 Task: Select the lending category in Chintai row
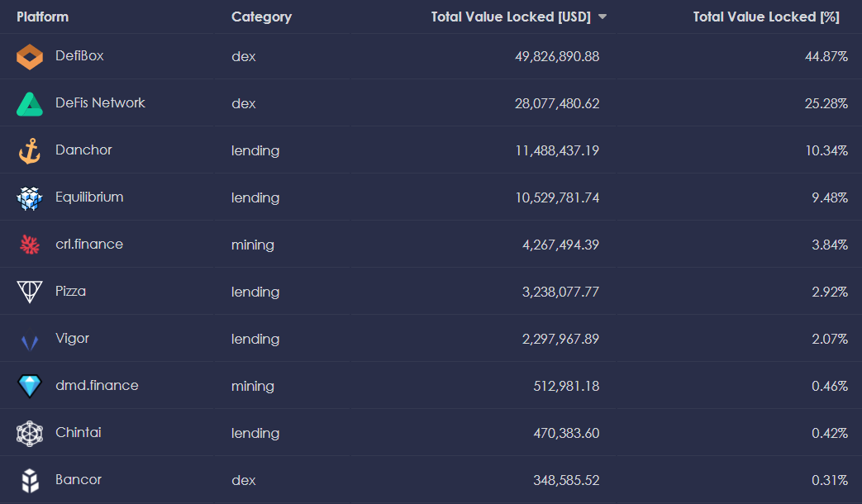255,434
